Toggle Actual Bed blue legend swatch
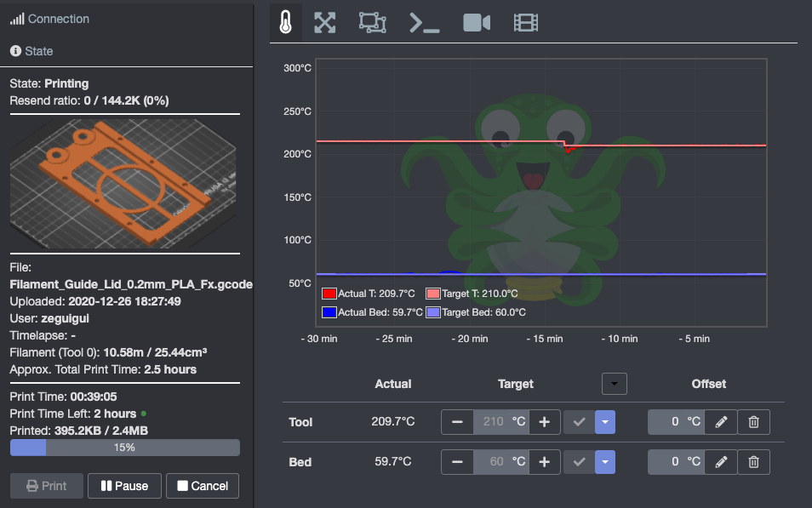This screenshot has height=508, width=812. coord(329,312)
